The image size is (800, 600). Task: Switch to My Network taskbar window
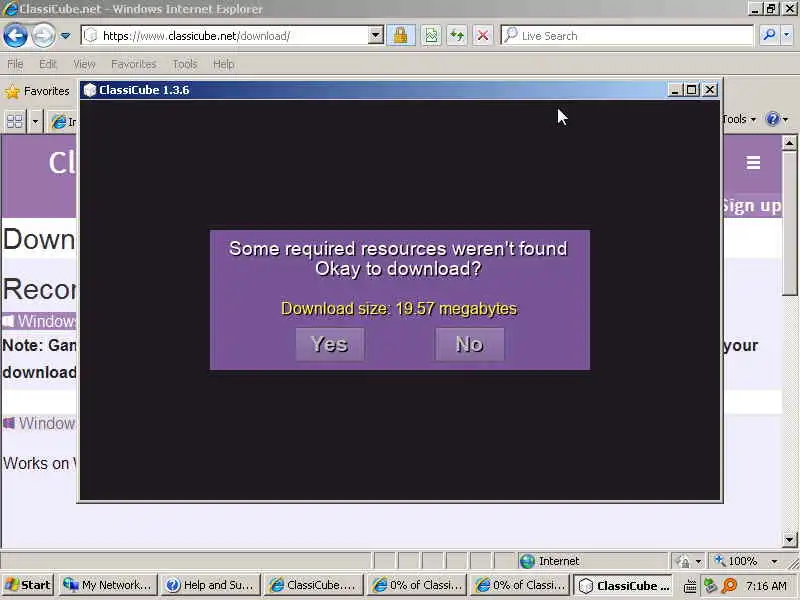(107, 585)
